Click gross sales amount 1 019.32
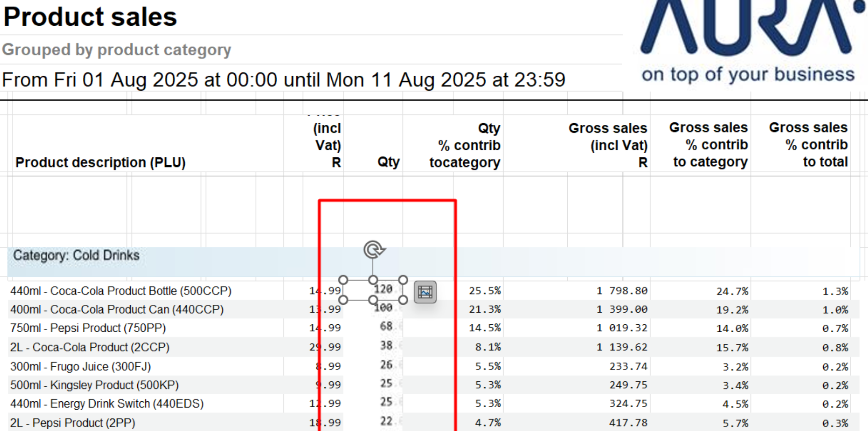Viewport: 868px width, 431px height. click(x=622, y=328)
